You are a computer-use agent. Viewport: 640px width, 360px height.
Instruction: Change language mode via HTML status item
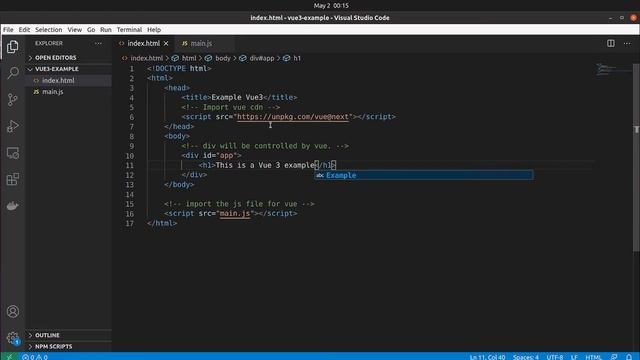pos(593,357)
